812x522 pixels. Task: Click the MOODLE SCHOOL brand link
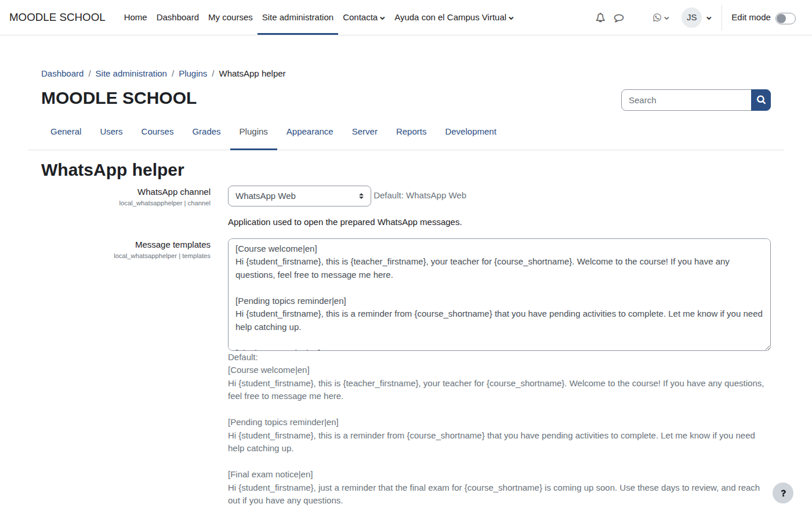57,17
